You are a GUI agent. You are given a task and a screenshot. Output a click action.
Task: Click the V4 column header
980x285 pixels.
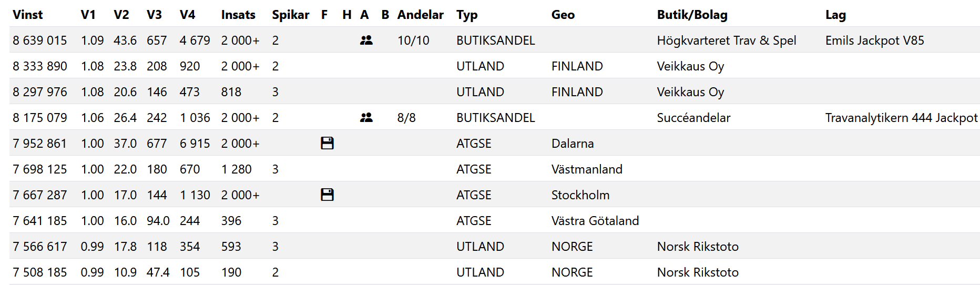(187, 15)
